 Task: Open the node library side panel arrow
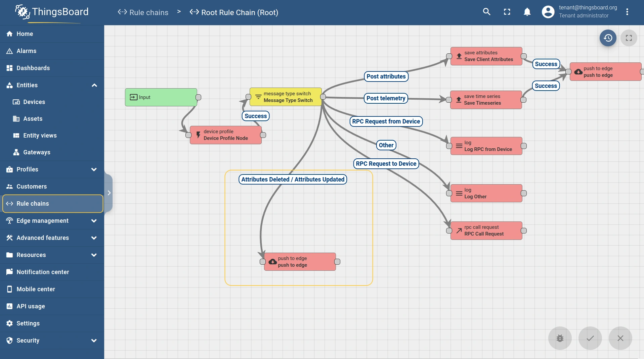point(109,193)
